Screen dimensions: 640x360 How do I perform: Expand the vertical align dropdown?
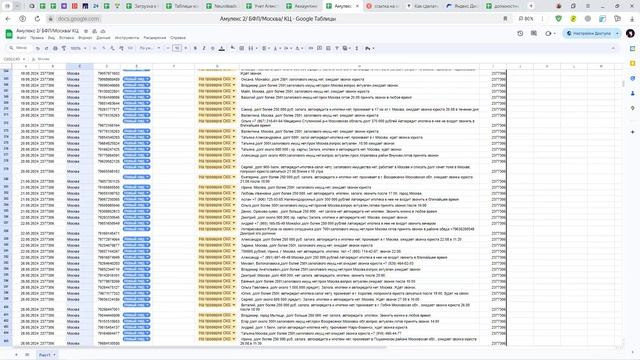280,48
